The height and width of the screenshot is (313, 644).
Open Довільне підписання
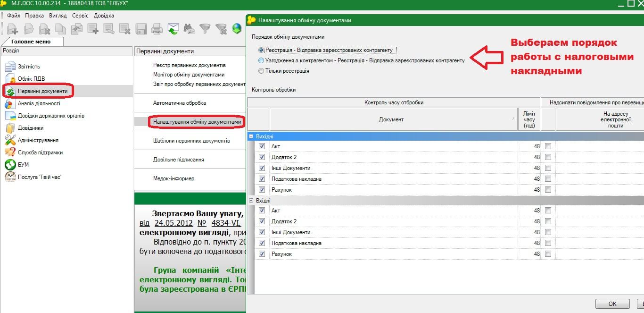pyautogui.click(x=179, y=160)
